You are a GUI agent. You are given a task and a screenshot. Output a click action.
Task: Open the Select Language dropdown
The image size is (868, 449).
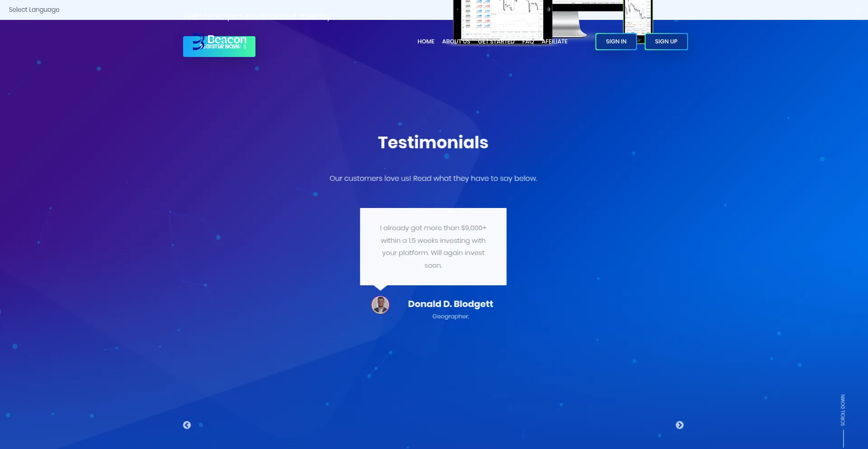(34, 9)
